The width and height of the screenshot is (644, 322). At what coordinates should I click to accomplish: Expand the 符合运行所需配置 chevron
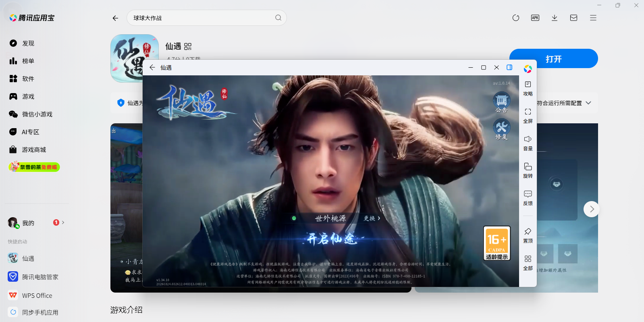[588, 103]
